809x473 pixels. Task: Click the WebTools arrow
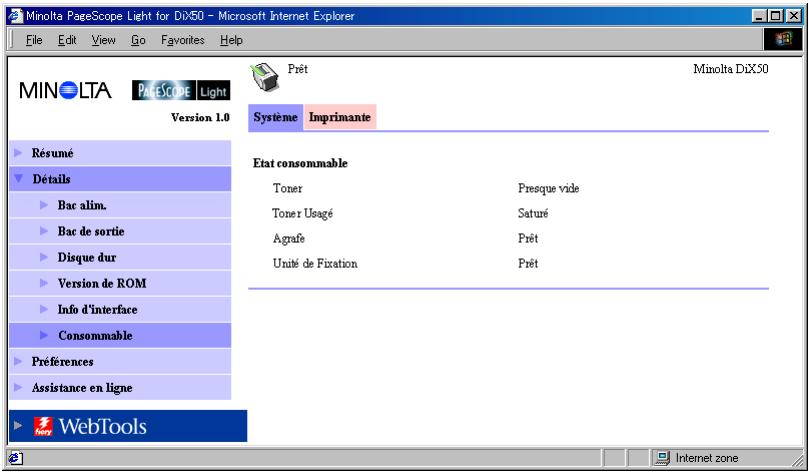click(18, 426)
